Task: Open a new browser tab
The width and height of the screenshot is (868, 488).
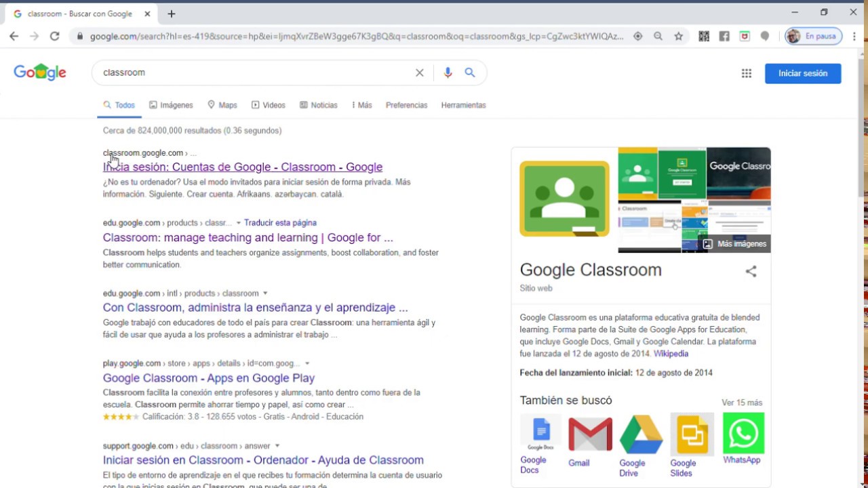Action: tap(172, 14)
